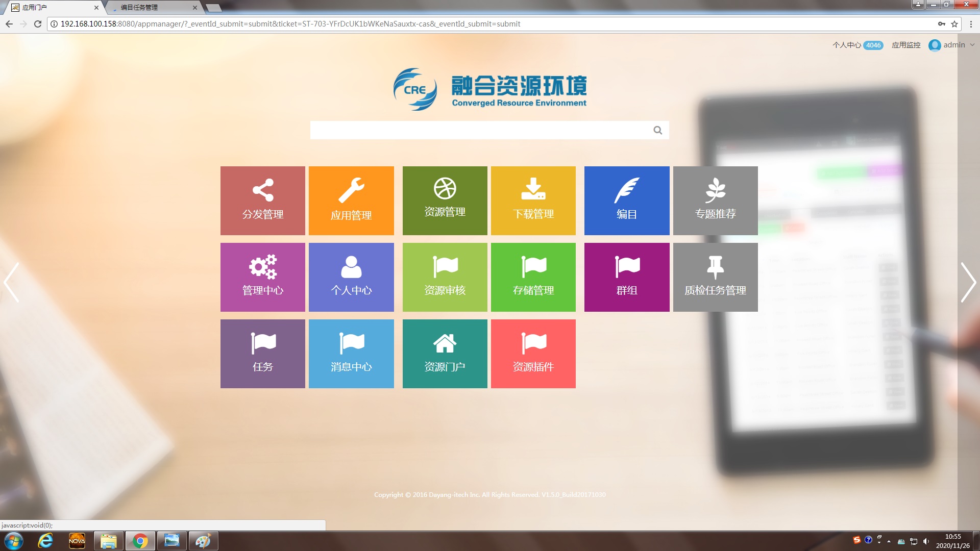Open the 编目 feather tile

pyautogui.click(x=626, y=201)
